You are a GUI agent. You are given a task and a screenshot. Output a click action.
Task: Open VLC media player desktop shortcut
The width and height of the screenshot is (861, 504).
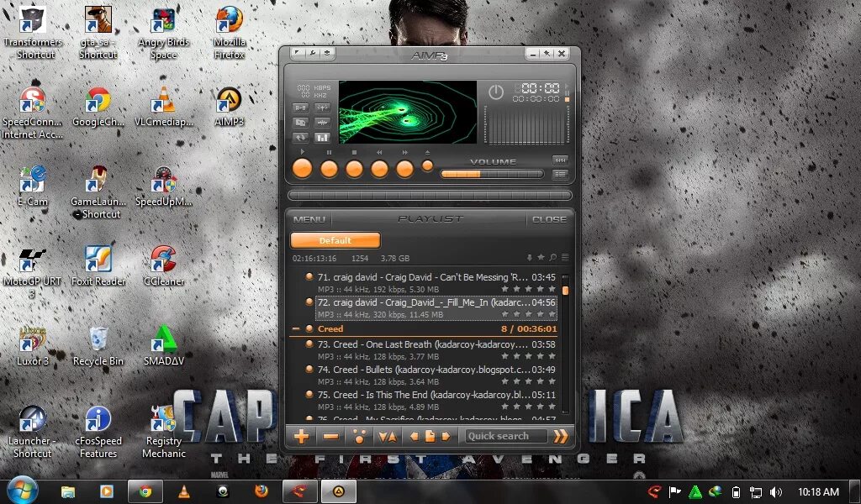tap(164, 108)
